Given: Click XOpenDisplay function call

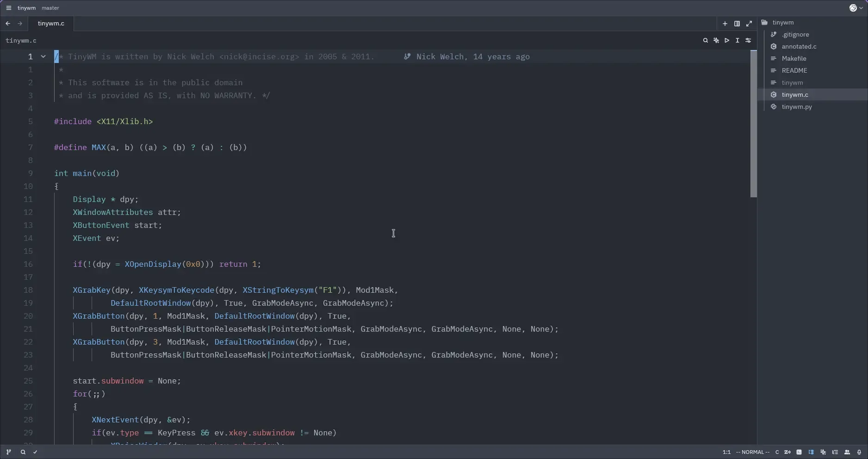Looking at the screenshot, I should (x=153, y=264).
